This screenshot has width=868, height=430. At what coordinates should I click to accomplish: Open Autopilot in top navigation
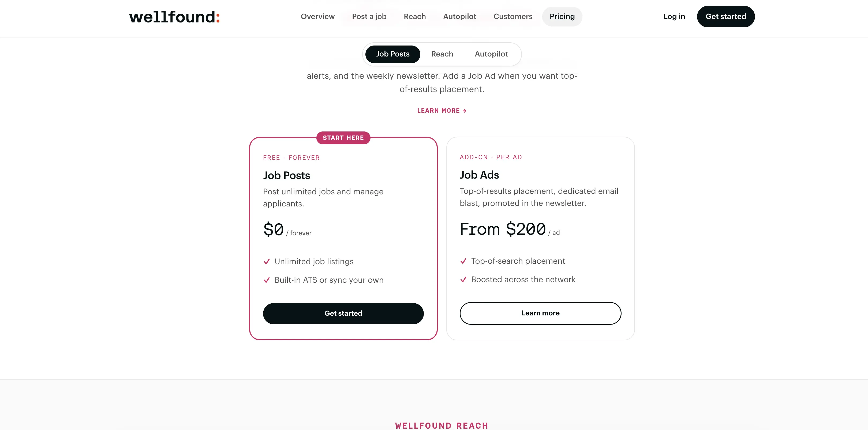click(459, 17)
